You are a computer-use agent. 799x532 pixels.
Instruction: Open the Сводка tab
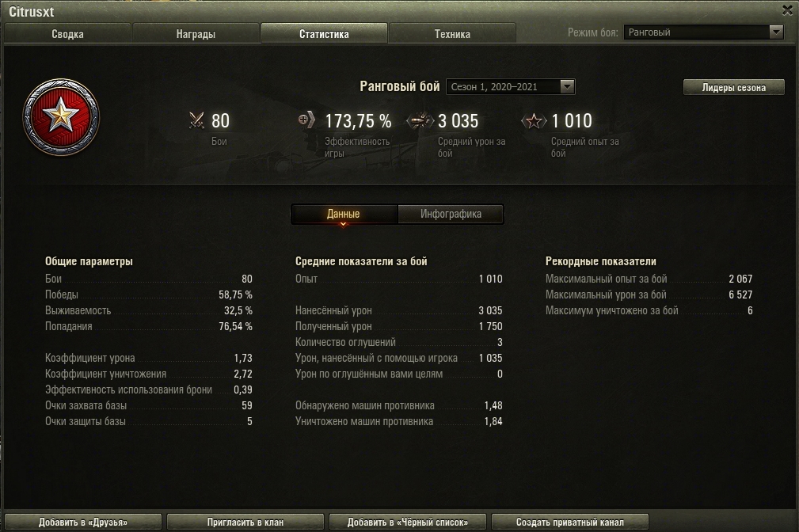(x=68, y=33)
